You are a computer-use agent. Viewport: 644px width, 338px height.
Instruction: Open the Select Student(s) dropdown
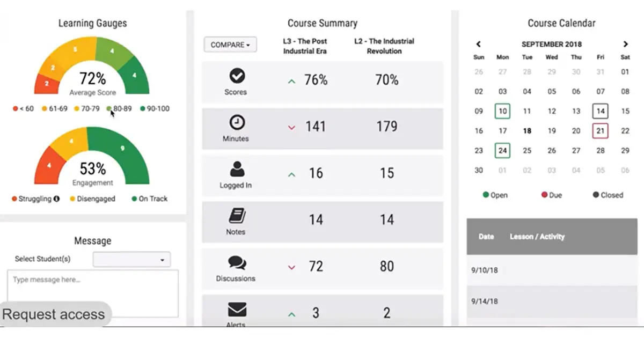131,259
